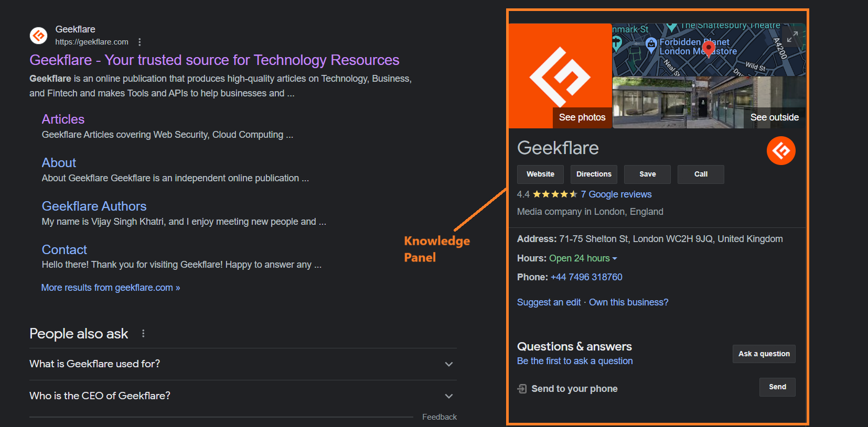Click the Save button in knowledge panel
The image size is (868, 427).
pos(647,174)
